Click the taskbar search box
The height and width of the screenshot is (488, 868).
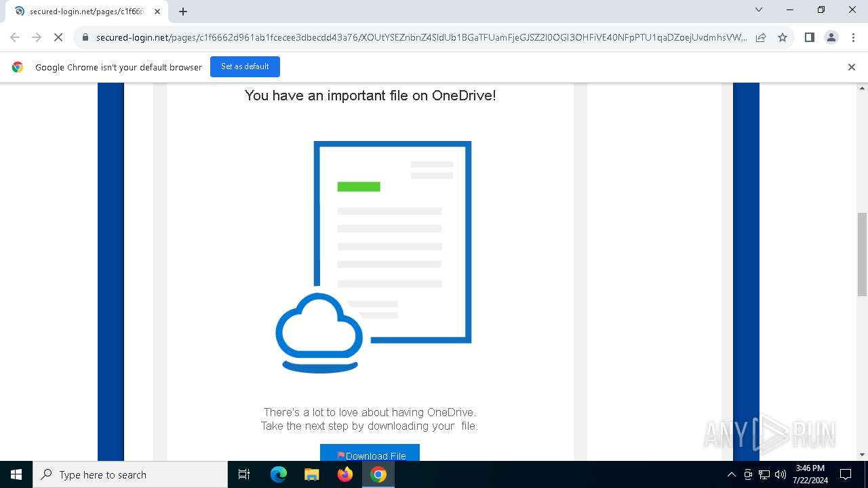point(130,474)
